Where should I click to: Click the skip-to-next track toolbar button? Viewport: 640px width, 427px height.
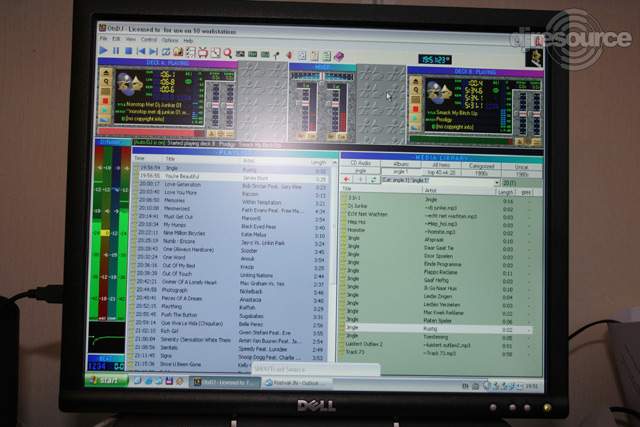pos(153,51)
